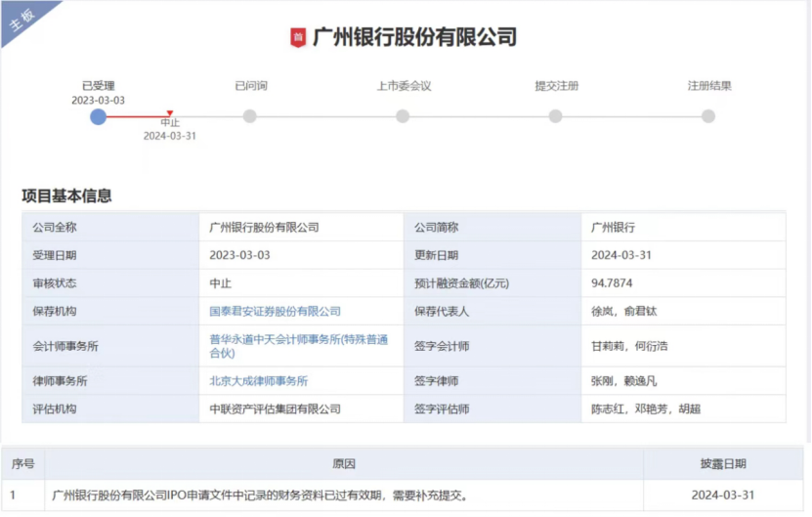Screen dimensions: 812x517
Task: Click the IPO财务资料已过有效期 reason text
Action: (260, 495)
